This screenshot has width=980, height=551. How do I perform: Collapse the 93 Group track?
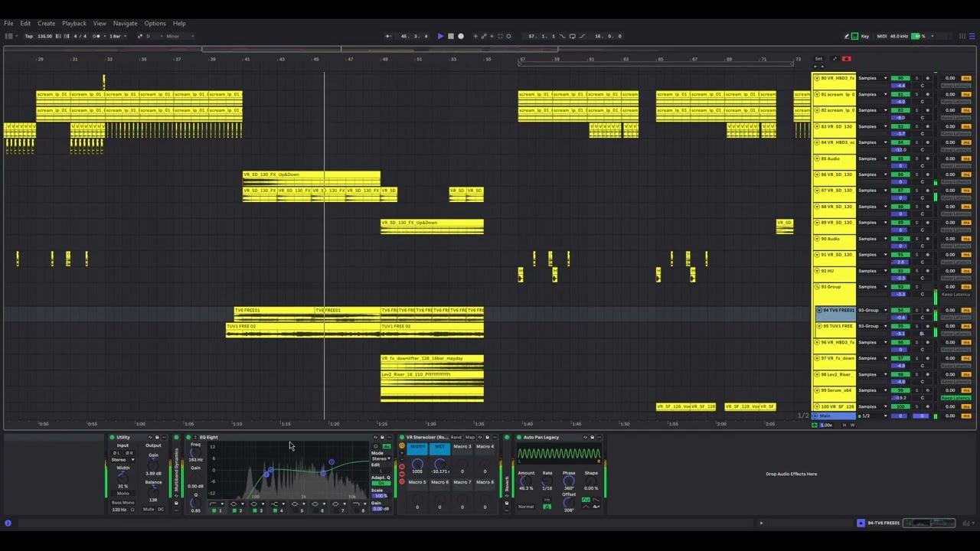[817, 286]
